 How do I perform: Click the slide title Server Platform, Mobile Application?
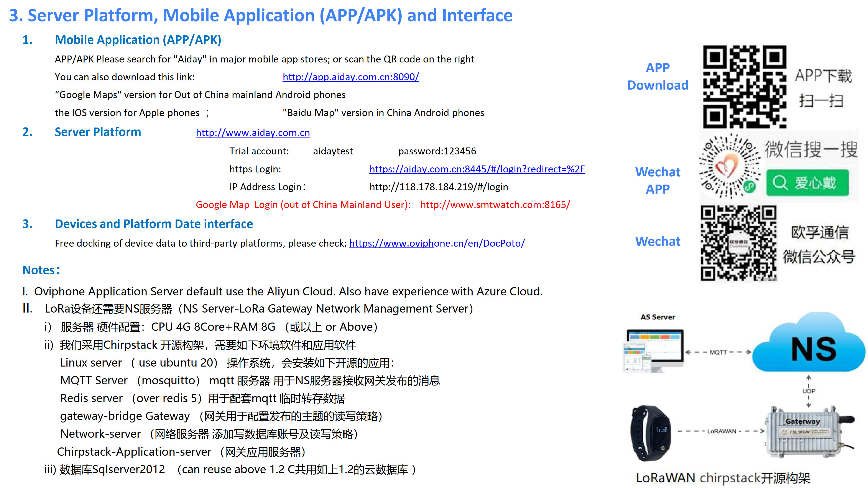tap(260, 15)
